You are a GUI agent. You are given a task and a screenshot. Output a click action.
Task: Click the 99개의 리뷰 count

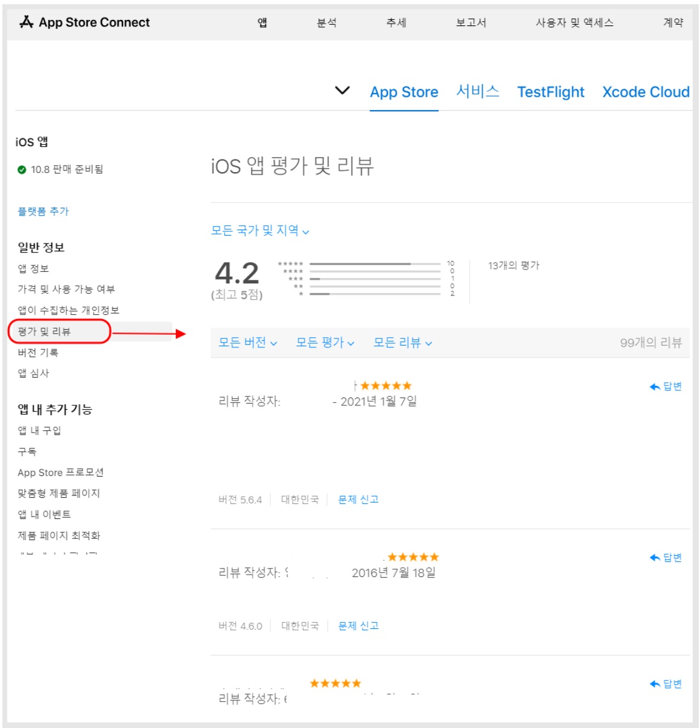[x=651, y=343]
